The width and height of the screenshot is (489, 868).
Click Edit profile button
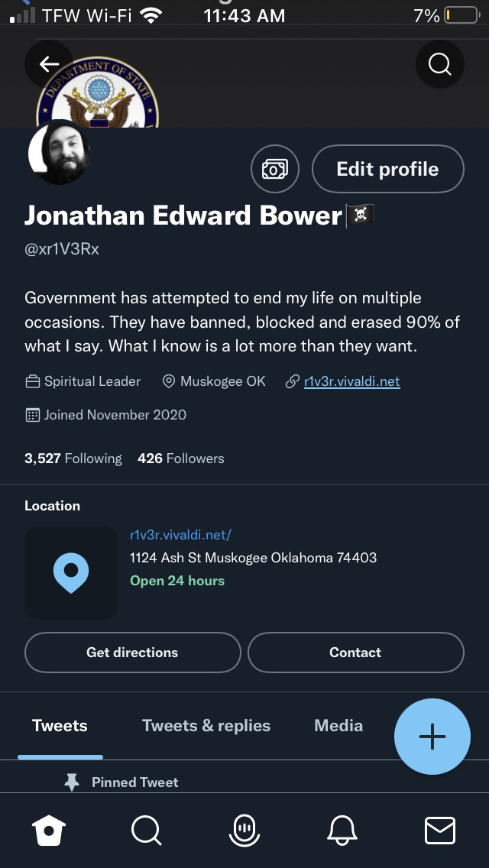click(387, 169)
